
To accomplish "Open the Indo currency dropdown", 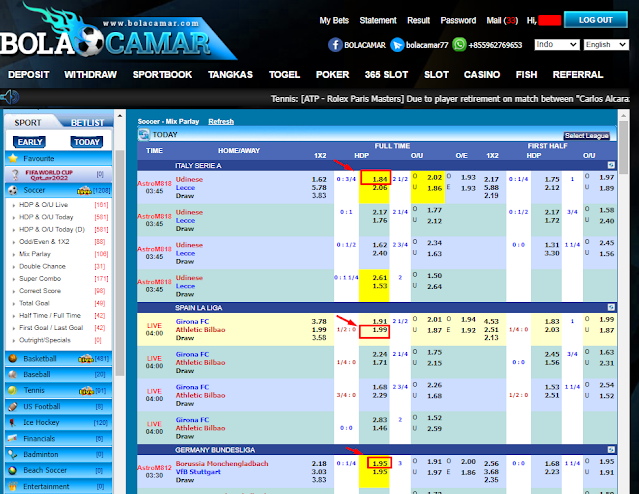I will [557, 44].
